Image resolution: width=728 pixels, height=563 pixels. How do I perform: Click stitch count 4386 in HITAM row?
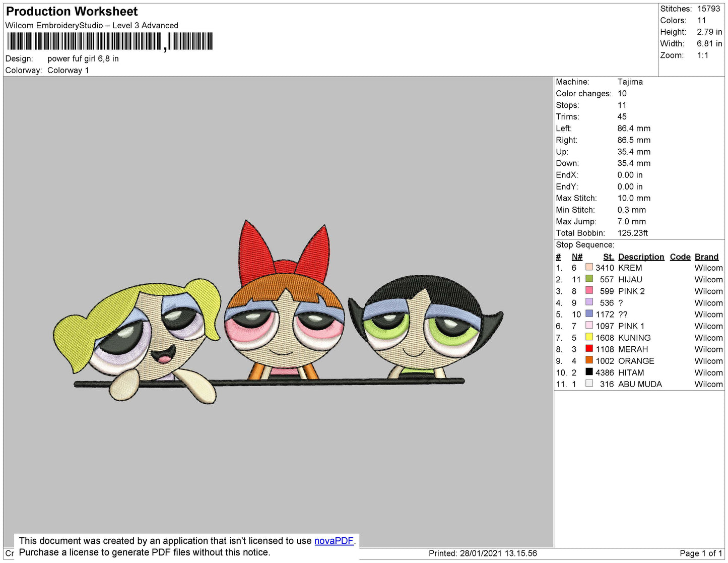[605, 372]
